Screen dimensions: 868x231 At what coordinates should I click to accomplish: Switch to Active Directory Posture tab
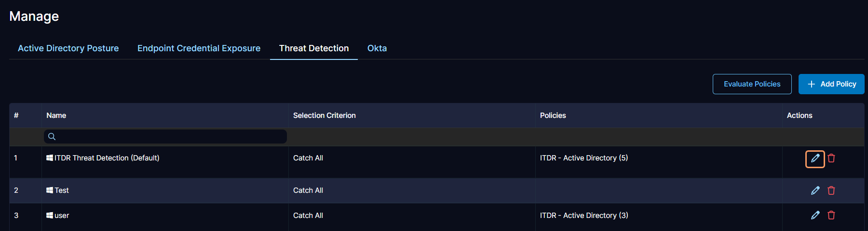point(68,48)
